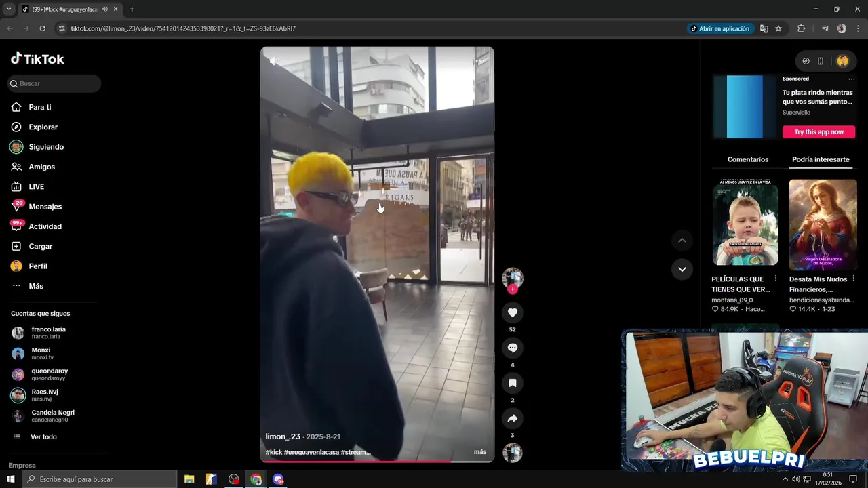Open the Sponsored ad options menu

[852, 79]
